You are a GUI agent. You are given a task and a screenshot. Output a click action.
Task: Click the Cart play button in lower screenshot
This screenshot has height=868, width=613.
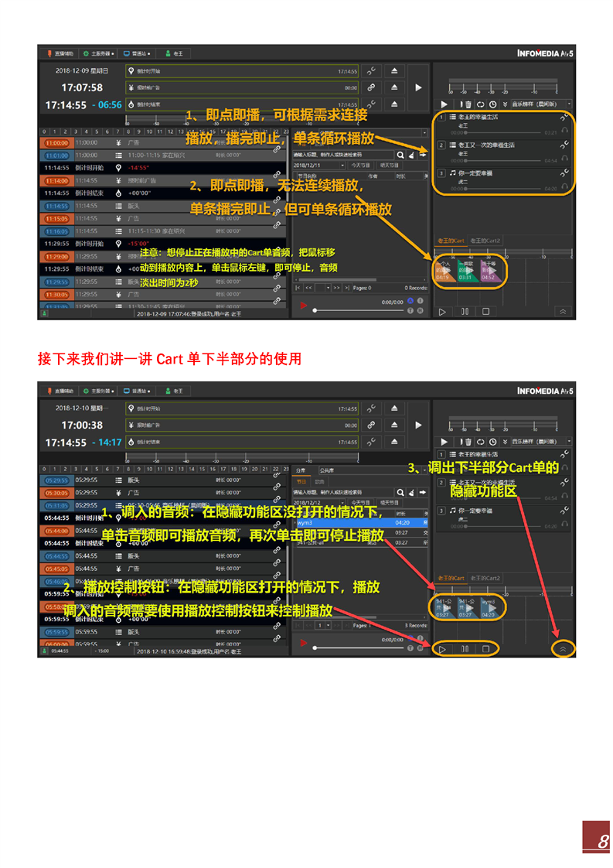point(443,648)
